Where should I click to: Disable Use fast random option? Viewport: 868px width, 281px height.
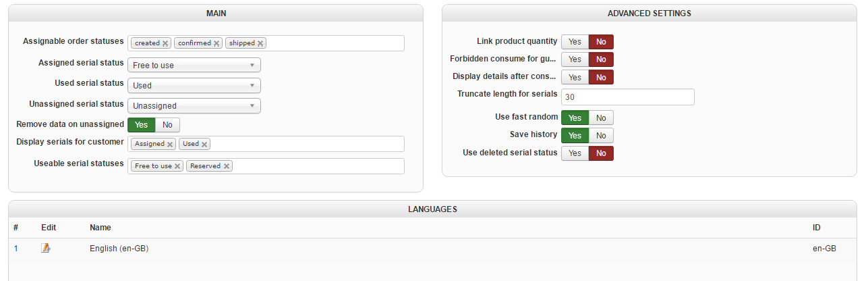coord(601,118)
